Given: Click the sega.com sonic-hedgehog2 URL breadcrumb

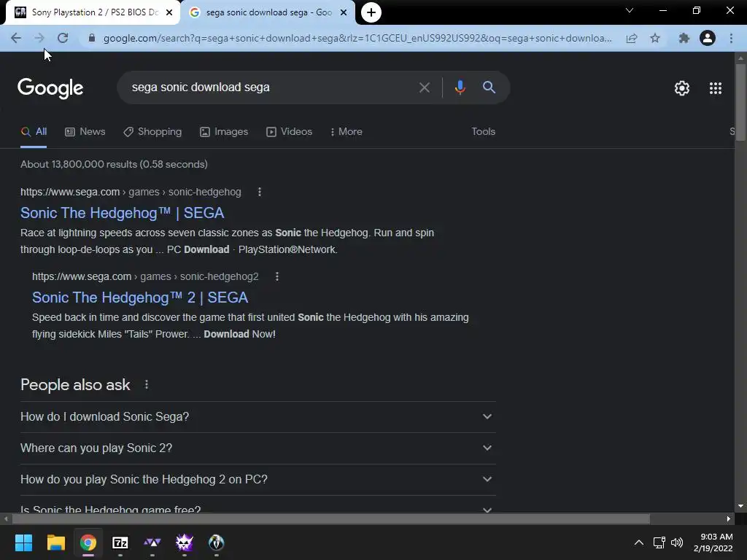Looking at the screenshot, I should coord(145,276).
